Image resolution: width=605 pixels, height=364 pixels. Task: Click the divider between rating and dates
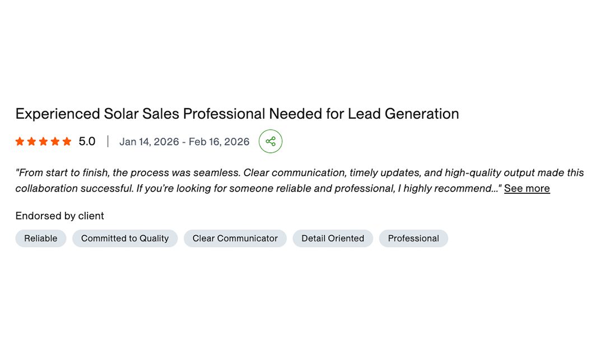tap(108, 142)
